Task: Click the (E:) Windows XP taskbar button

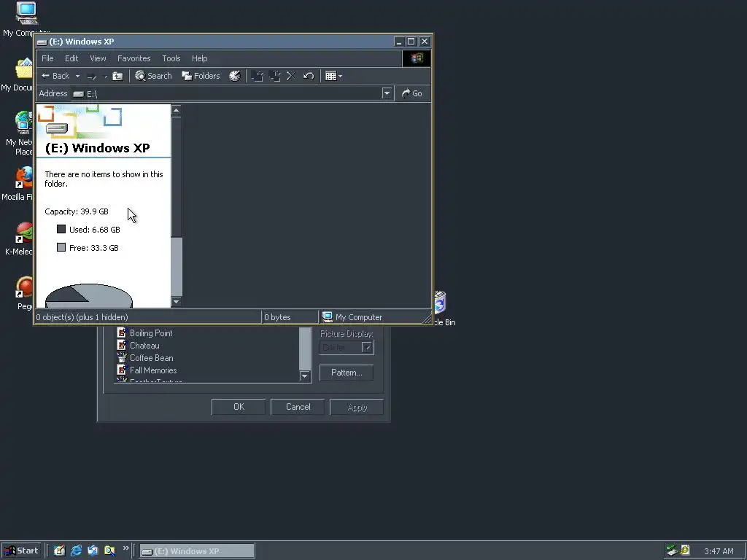Action: tap(197, 551)
